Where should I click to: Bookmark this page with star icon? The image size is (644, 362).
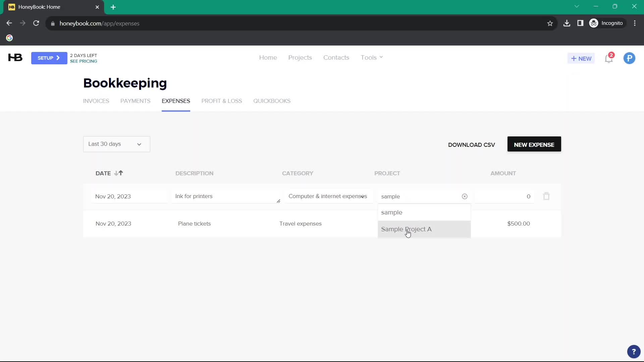click(x=550, y=23)
